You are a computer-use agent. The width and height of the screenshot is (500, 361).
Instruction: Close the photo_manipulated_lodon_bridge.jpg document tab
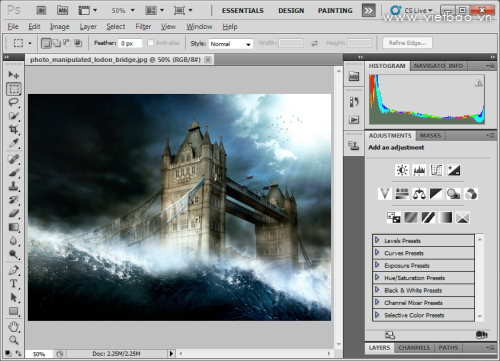(x=208, y=60)
